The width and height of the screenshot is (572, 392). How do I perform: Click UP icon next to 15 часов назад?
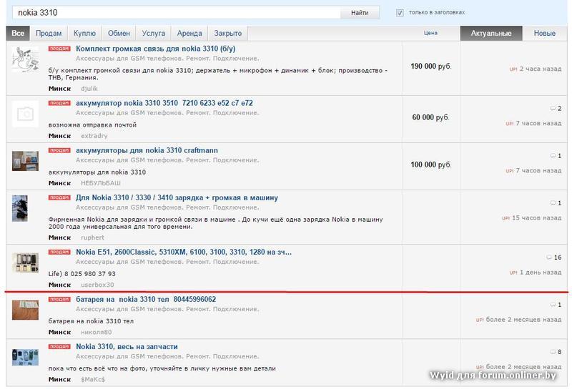click(506, 218)
